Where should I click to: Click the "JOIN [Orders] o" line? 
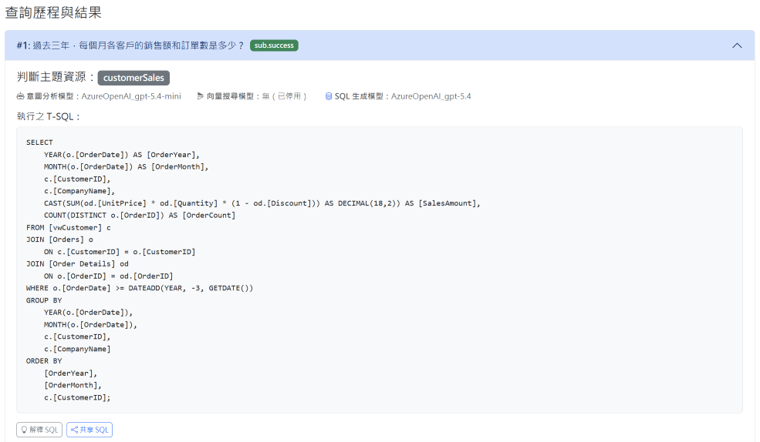[x=60, y=239]
